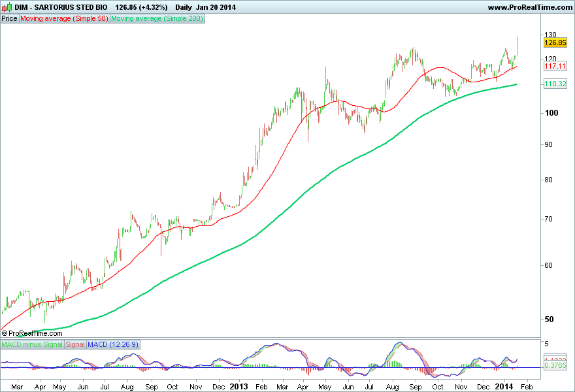
Task: Click the Jan 20 2014 date
Action: tap(216, 7)
